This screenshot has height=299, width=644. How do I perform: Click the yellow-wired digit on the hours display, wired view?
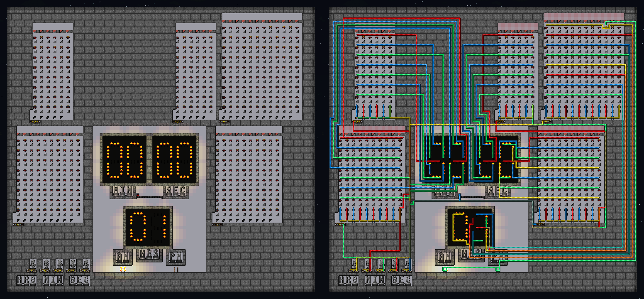(460, 227)
